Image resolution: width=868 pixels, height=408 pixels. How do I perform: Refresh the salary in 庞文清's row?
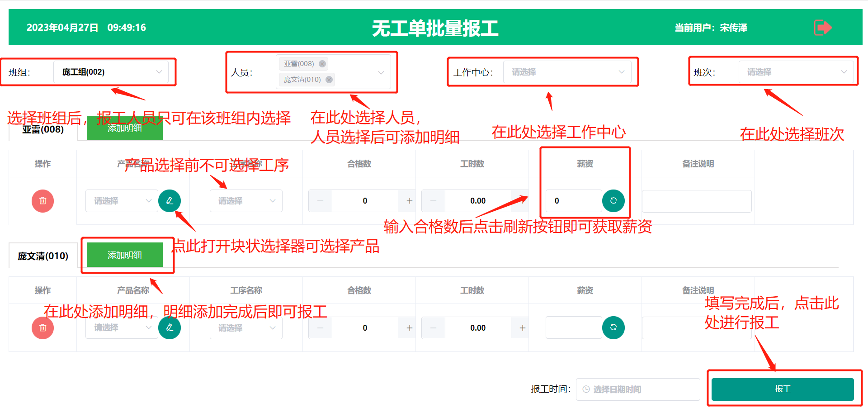613,327
